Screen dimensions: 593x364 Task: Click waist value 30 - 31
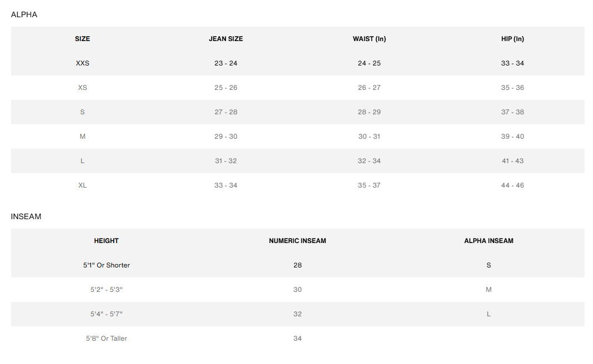coord(369,136)
